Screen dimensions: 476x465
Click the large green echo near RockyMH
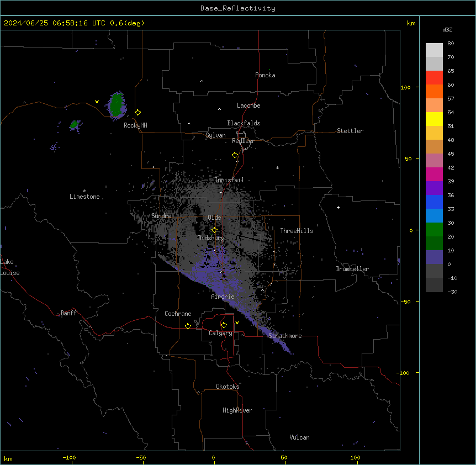(117, 105)
